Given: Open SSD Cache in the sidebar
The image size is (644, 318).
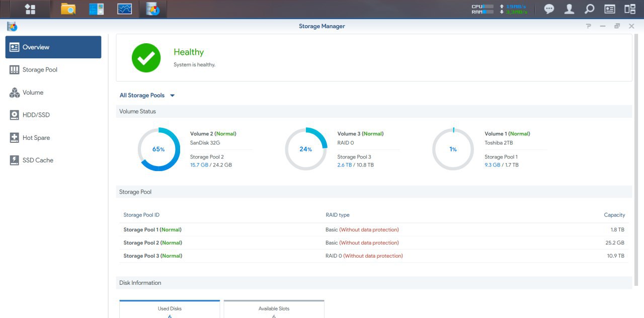Looking at the screenshot, I should pyautogui.click(x=38, y=161).
